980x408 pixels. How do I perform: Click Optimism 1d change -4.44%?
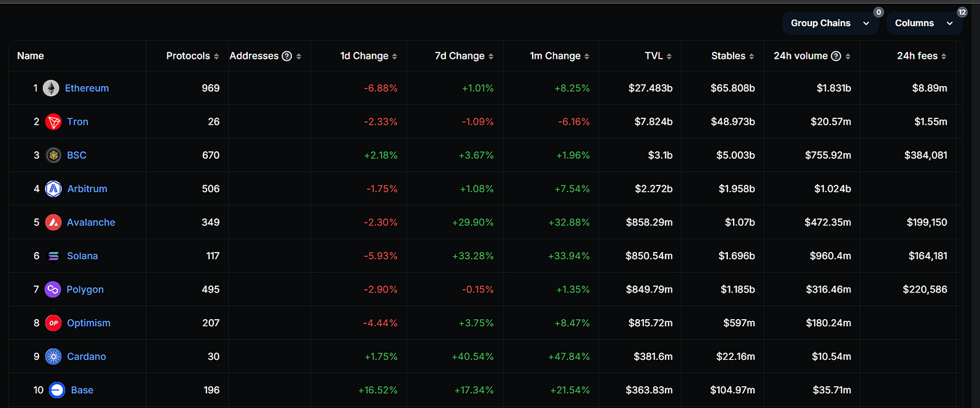(381, 323)
